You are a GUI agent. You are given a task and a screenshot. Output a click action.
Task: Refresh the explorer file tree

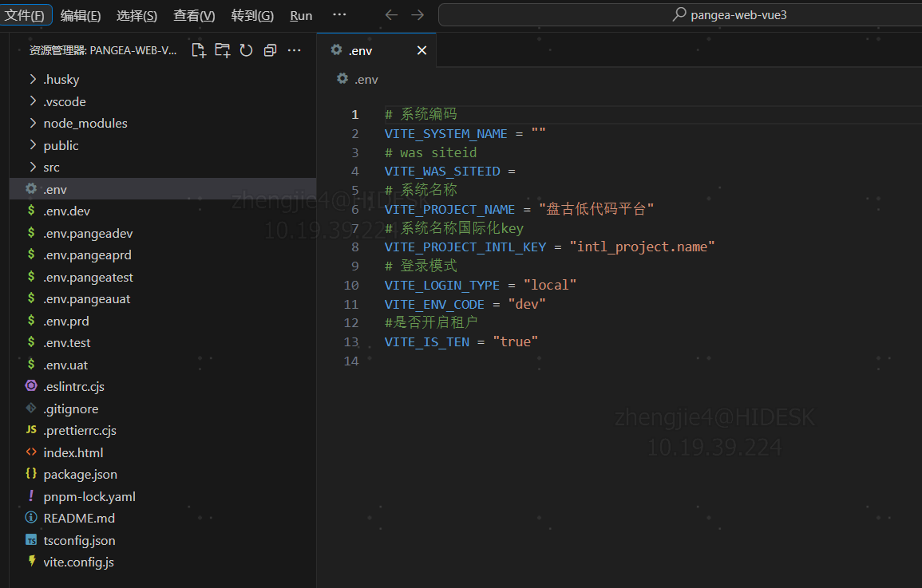point(247,50)
